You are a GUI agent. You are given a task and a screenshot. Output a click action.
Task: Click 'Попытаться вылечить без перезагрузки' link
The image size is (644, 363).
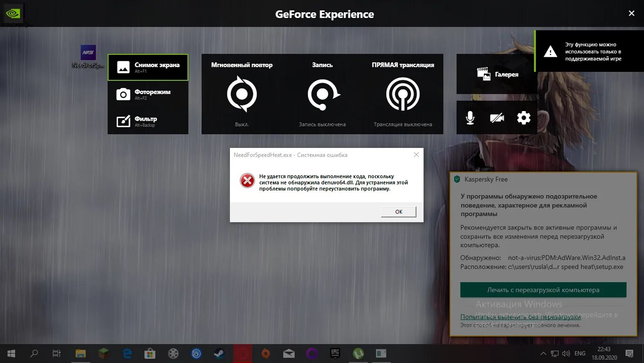tap(520, 317)
